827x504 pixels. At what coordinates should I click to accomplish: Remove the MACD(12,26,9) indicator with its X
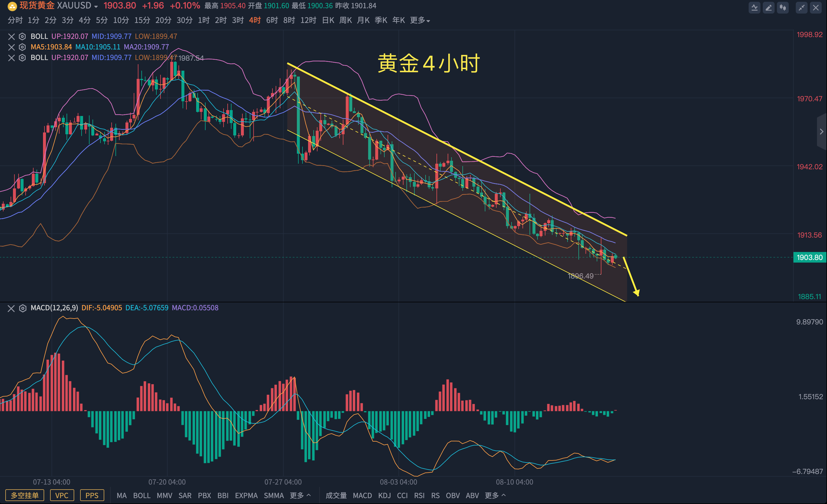pyautogui.click(x=11, y=308)
